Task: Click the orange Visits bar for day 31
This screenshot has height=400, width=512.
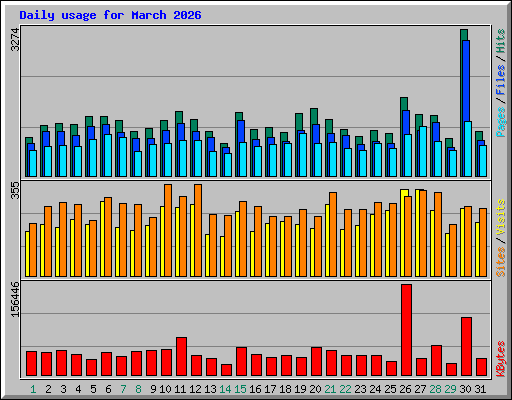Action: pos(483,242)
